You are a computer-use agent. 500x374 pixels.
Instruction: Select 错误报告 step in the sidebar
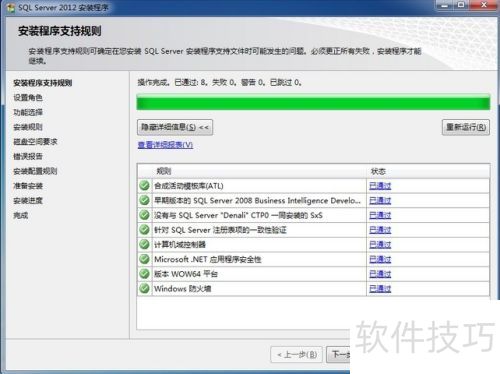coord(28,156)
